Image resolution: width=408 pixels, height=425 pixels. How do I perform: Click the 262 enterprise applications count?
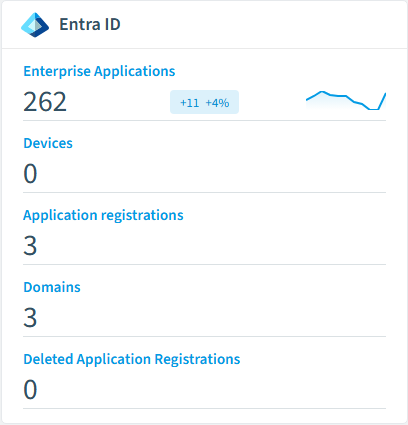tap(45, 102)
